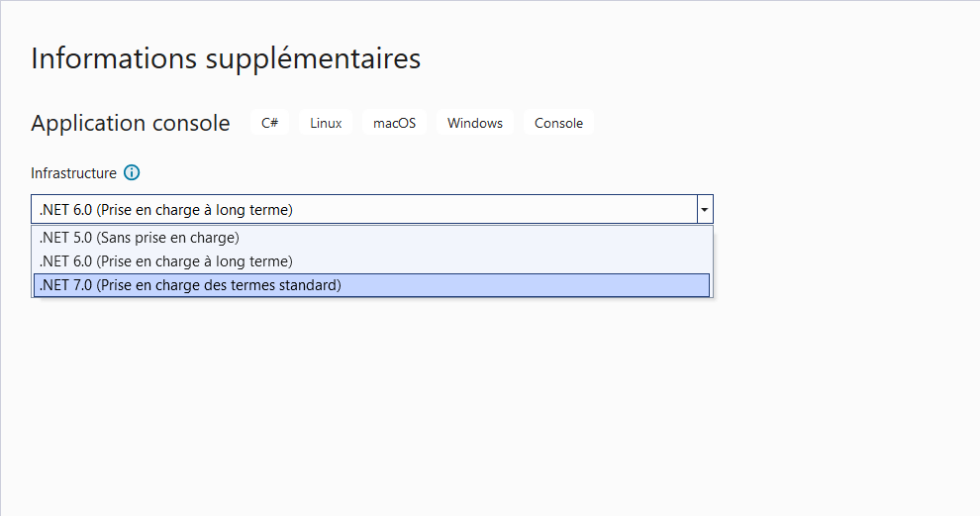
Task: Click the dropdown arrow of the Infrastructure combo box
Action: pyautogui.click(x=704, y=210)
